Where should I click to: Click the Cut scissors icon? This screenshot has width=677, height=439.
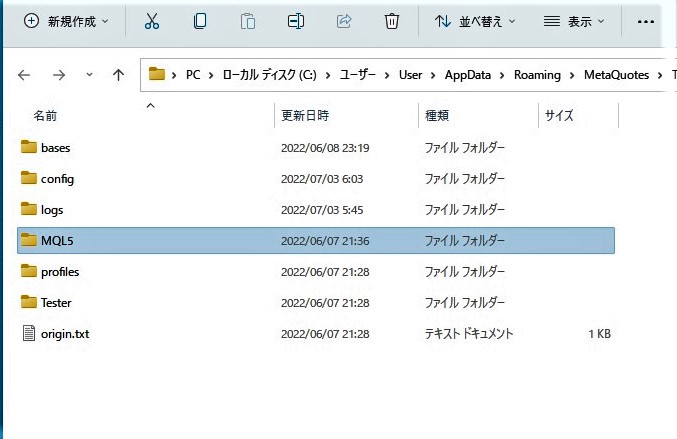click(152, 20)
